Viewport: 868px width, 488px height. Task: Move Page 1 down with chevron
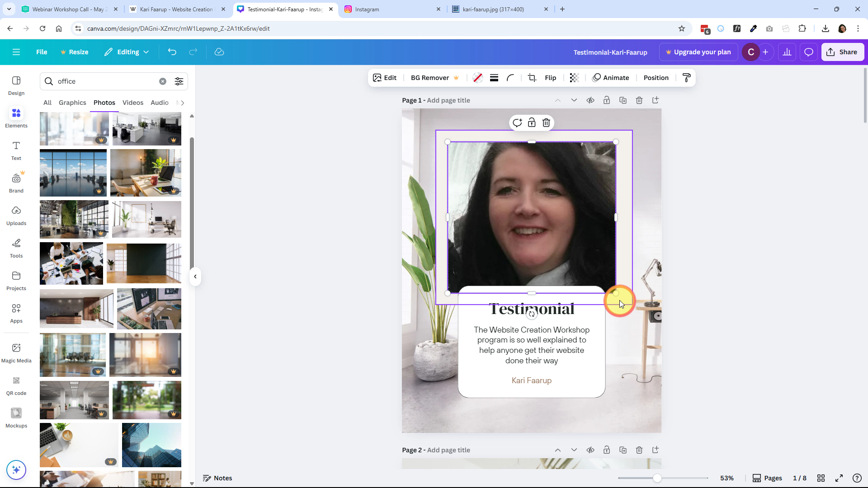(574, 100)
